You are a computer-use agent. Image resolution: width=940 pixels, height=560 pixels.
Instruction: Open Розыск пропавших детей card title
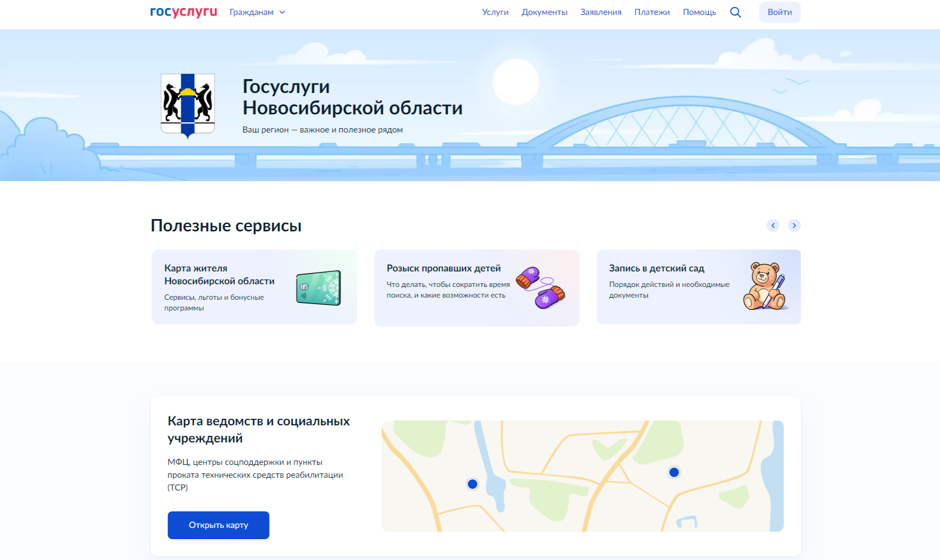pos(443,268)
